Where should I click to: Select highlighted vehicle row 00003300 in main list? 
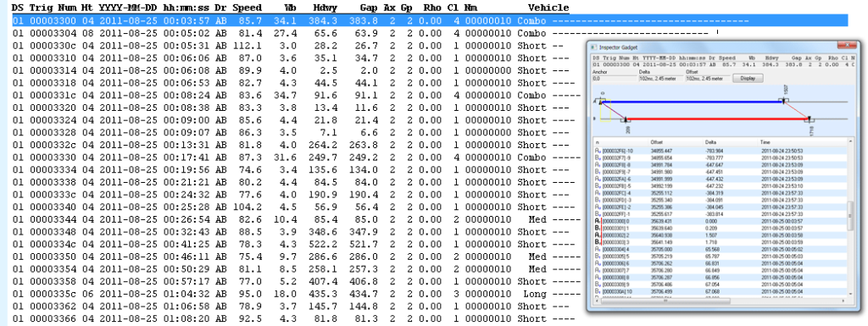pyautogui.click(x=429, y=20)
